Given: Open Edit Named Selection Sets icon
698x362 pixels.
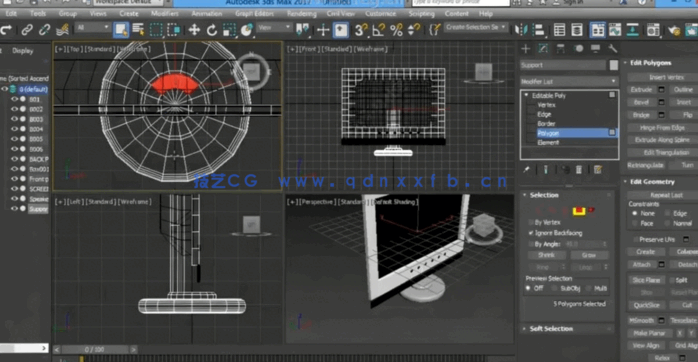Looking at the screenshot, I should pos(434,30).
